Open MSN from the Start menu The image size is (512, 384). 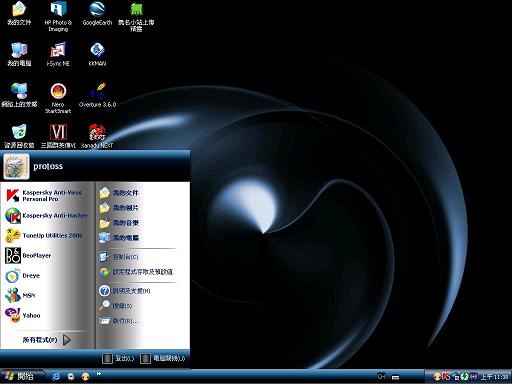pos(20,295)
